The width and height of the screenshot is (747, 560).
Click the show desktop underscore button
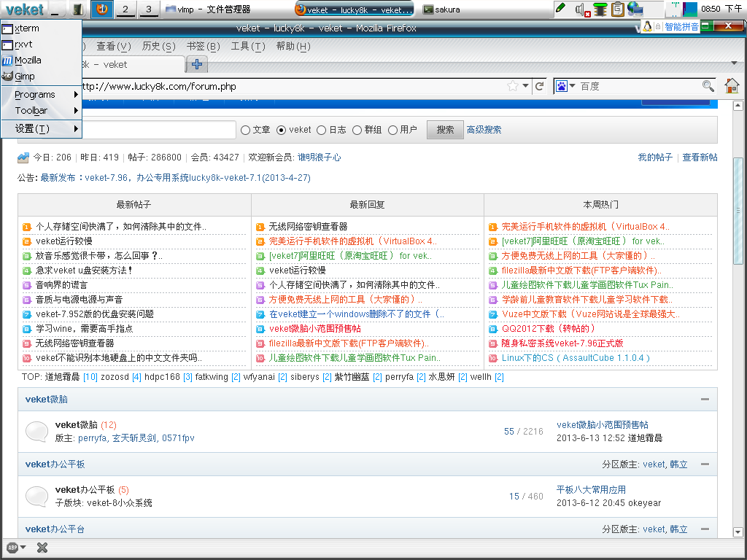tap(56, 9)
